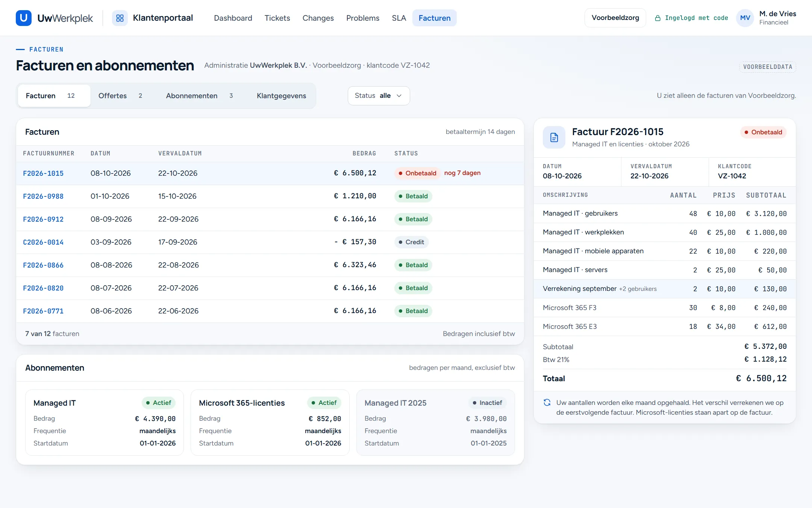Image resolution: width=812 pixels, height=508 pixels.
Task: Select Facturen in top navigation
Action: point(435,18)
